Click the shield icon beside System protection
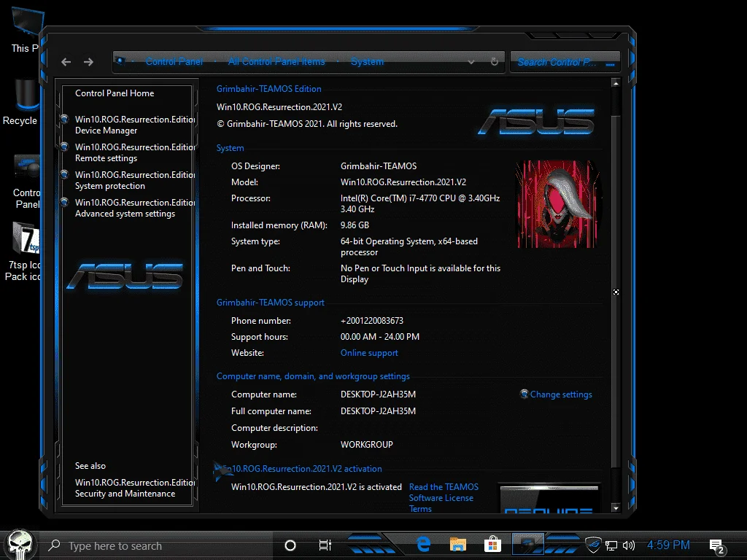This screenshot has width=747, height=560. pyautogui.click(x=64, y=174)
